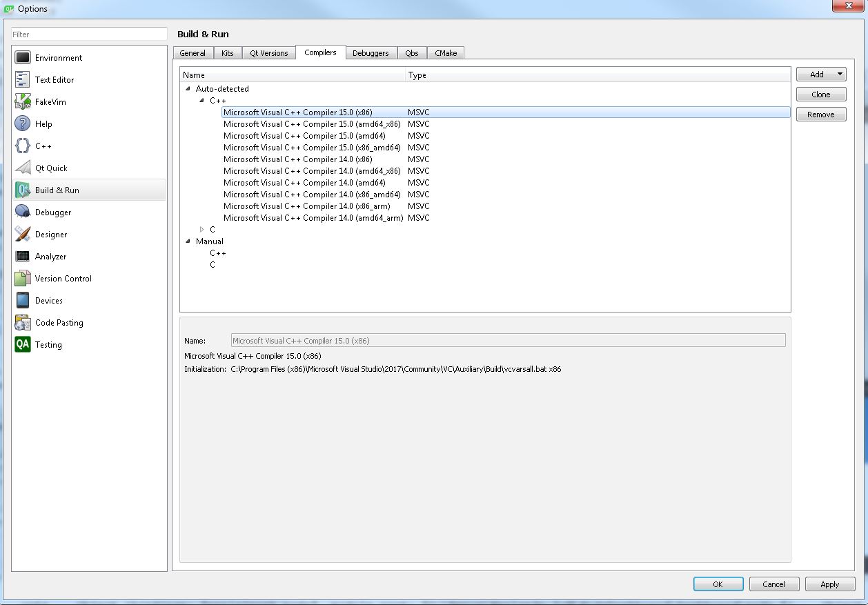Open the Environment settings icon

point(23,58)
